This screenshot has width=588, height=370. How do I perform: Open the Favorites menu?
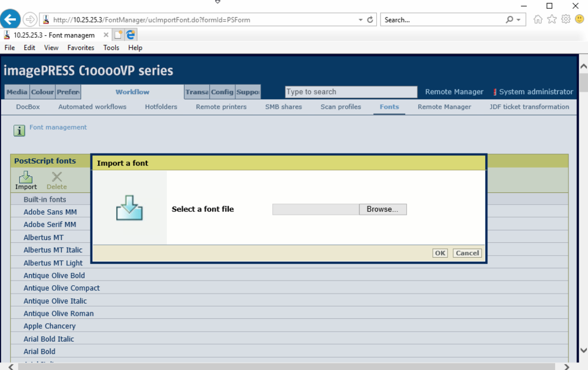81,48
